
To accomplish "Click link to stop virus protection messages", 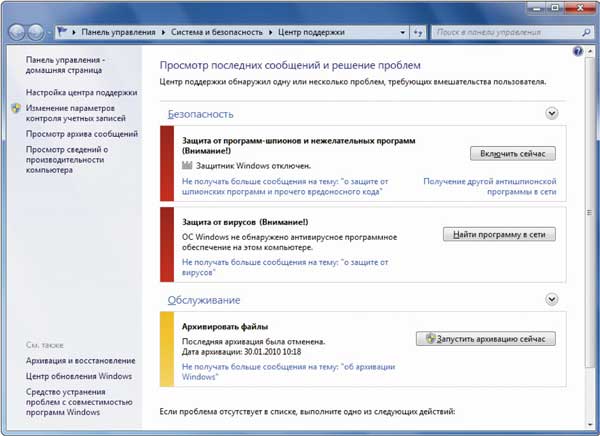I will (285, 267).
